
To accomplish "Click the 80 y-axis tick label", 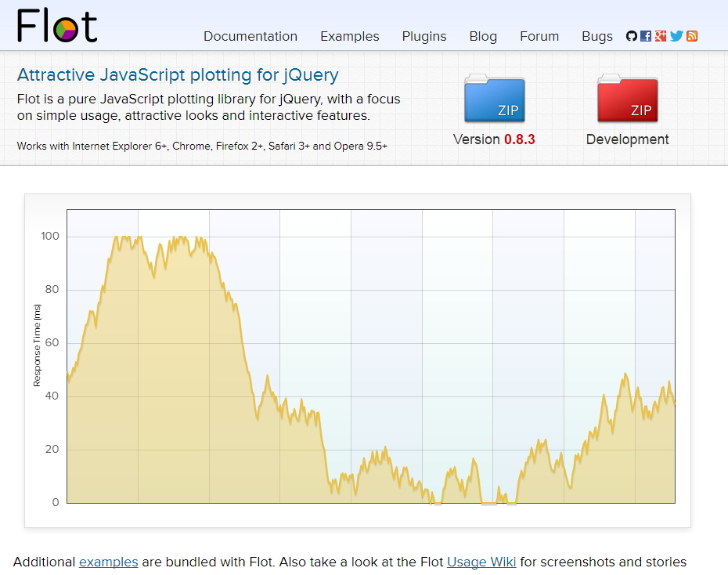I will pyautogui.click(x=52, y=289).
